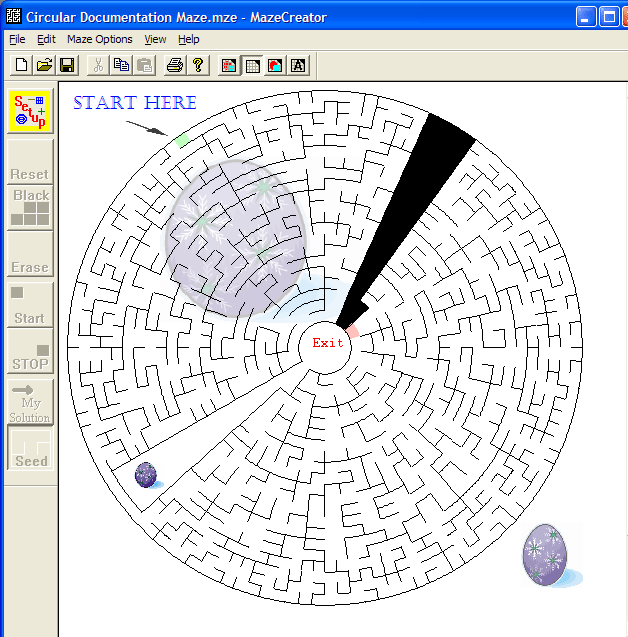The width and height of the screenshot is (628, 637).
Task: Click the Copy icon in toolbar
Action: [x=121, y=65]
